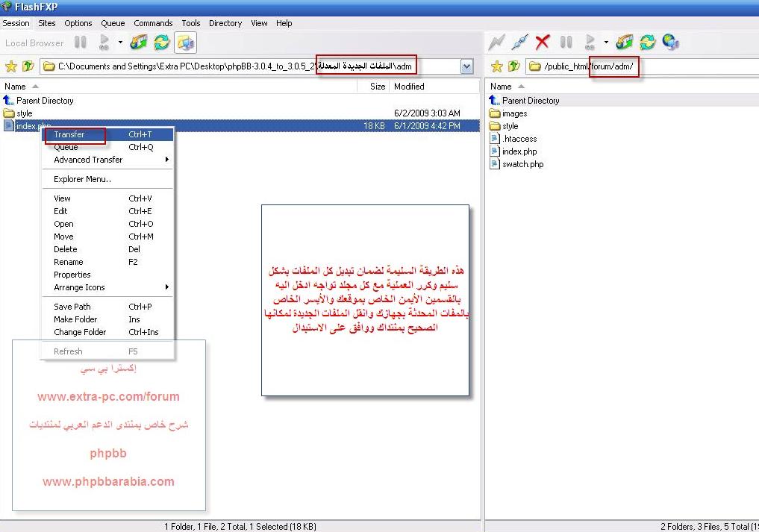
Task: Choose Edit from the context menu
Action: click(x=108, y=211)
